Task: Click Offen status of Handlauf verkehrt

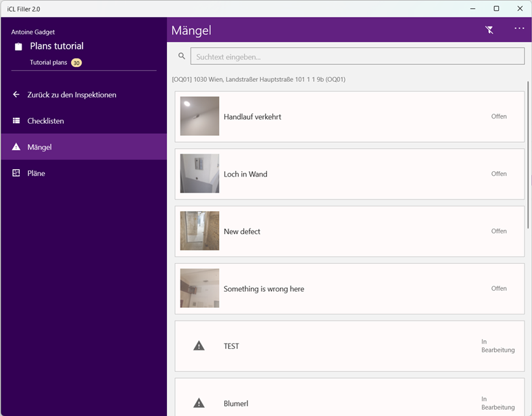Action: click(x=499, y=116)
